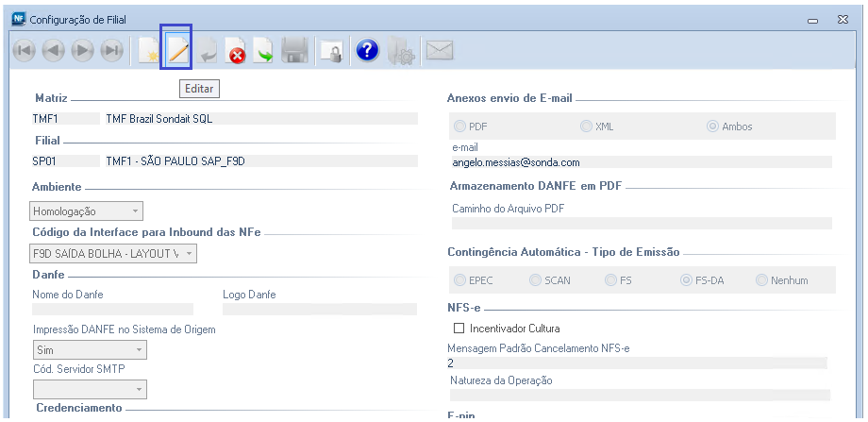This screenshot has width=868, height=422.
Task: Select the PDF attachment radio button
Action: click(460, 127)
